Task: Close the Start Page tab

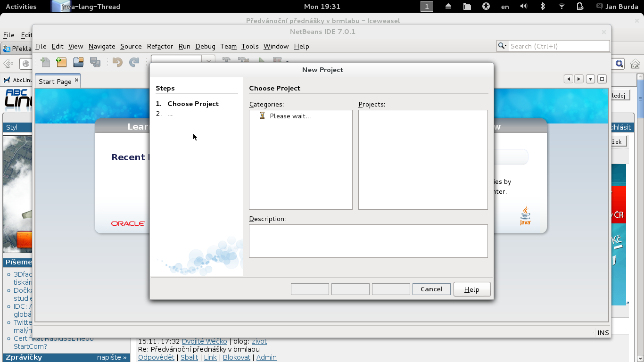Action: pyautogui.click(x=76, y=80)
